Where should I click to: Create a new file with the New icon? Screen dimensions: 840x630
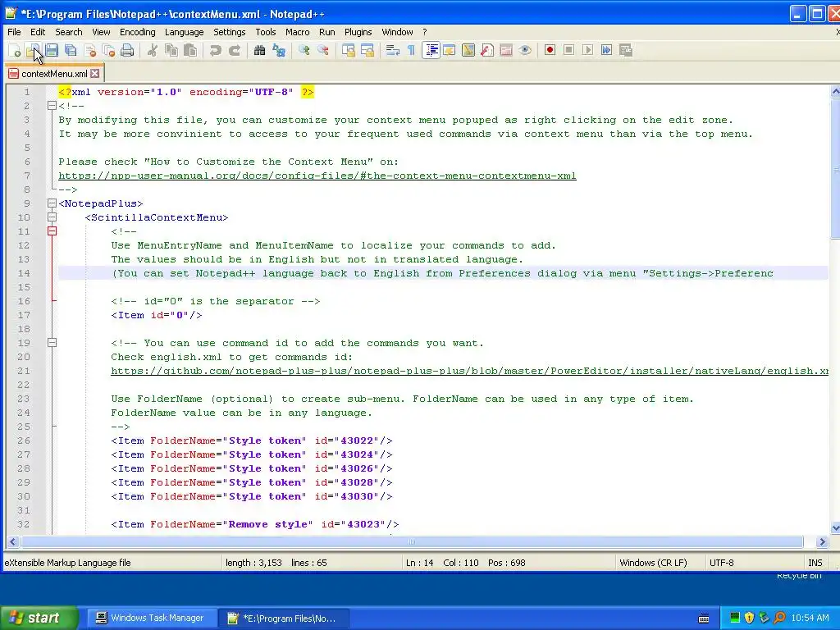pyautogui.click(x=15, y=50)
